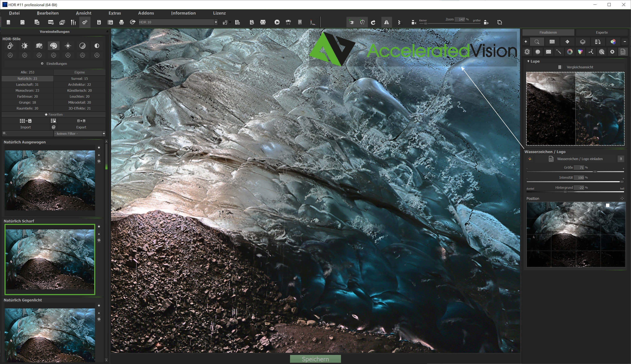Image resolution: width=631 pixels, height=364 pixels.
Task: Mark Natürlich Ausgewogen preset as favorite
Action: pyautogui.click(x=99, y=148)
